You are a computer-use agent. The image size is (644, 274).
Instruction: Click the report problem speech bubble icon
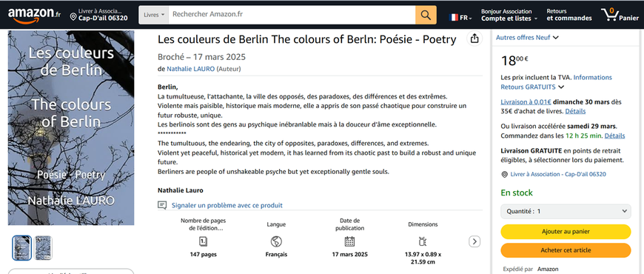(162, 205)
